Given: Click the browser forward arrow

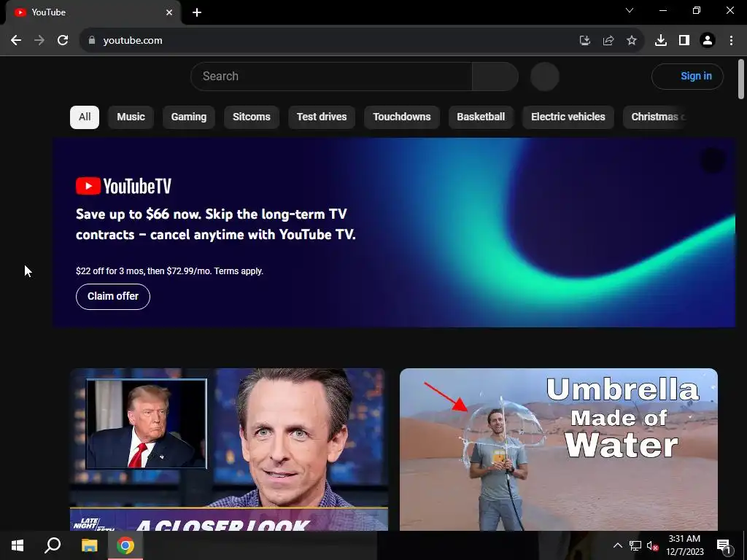Looking at the screenshot, I should (39, 41).
